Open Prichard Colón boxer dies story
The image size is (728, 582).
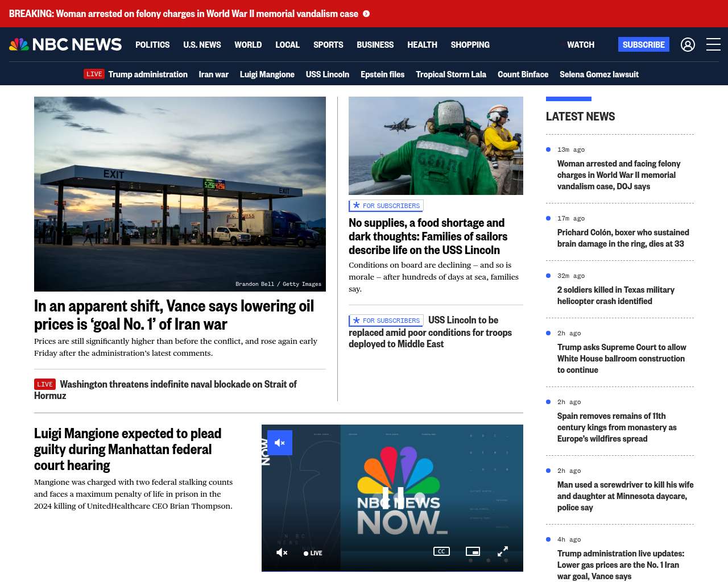(x=623, y=238)
